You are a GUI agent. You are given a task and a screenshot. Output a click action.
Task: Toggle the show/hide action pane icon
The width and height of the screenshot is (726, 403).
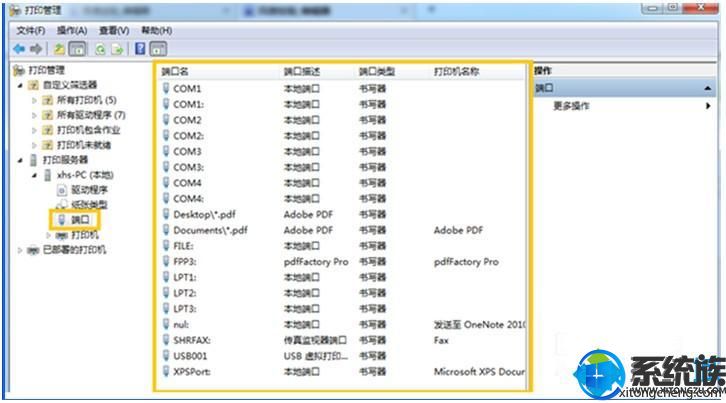(158, 49)
